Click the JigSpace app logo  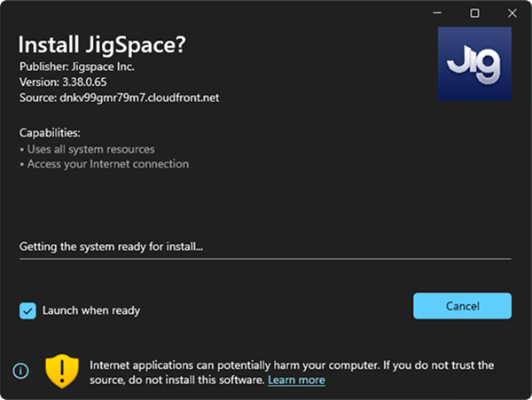click(x=474, y=64)
